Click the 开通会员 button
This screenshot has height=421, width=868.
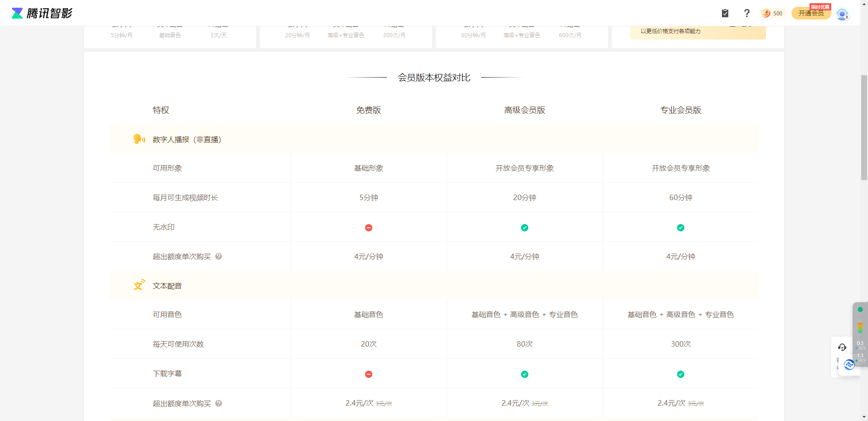click(x=810, y=13)
